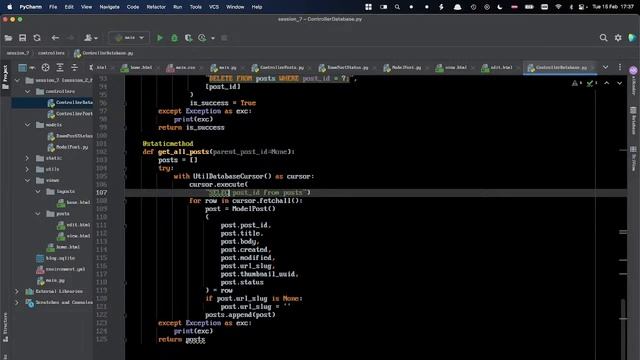Collapse the layouts folder

coord(38,191)
